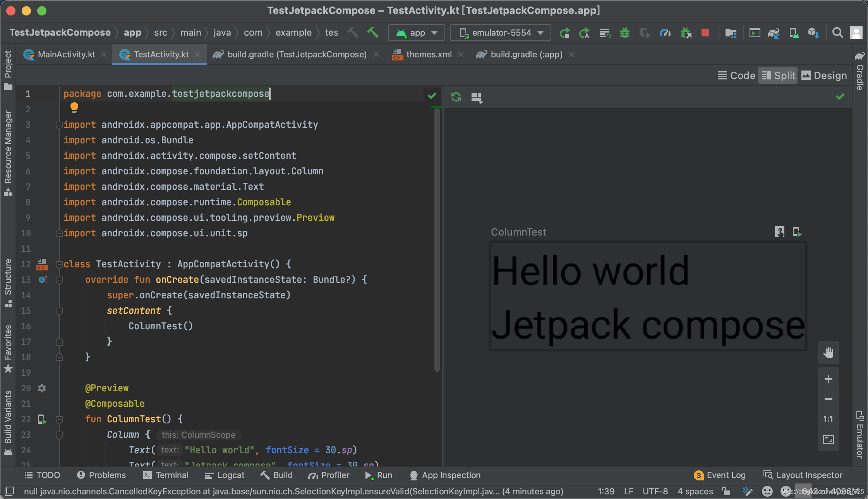This screenshot has height=499, width=868.
Task: Open the Logcat tool window
Action: click(225, 475)
